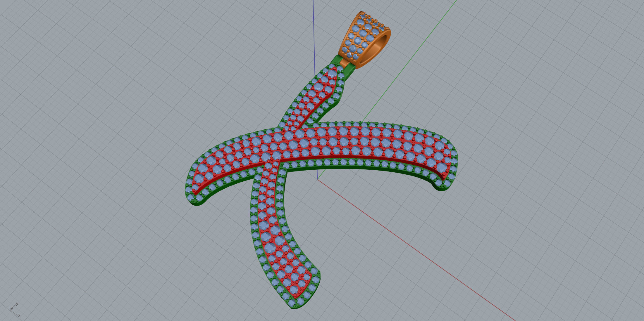Click the world axes icon in the viewport corner
The image size is (644, 321).
tap(15, 310)
